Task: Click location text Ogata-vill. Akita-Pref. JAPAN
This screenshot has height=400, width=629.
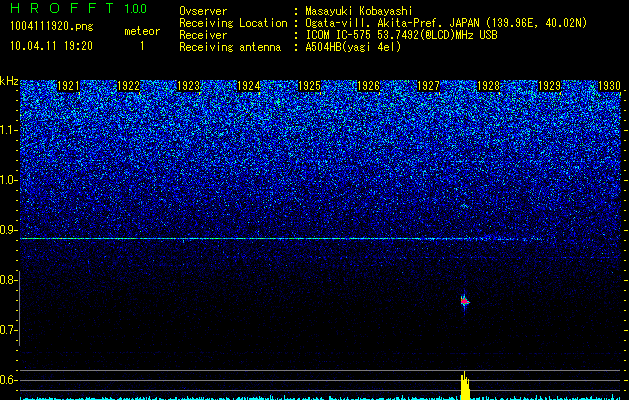Action: point(391,23)
